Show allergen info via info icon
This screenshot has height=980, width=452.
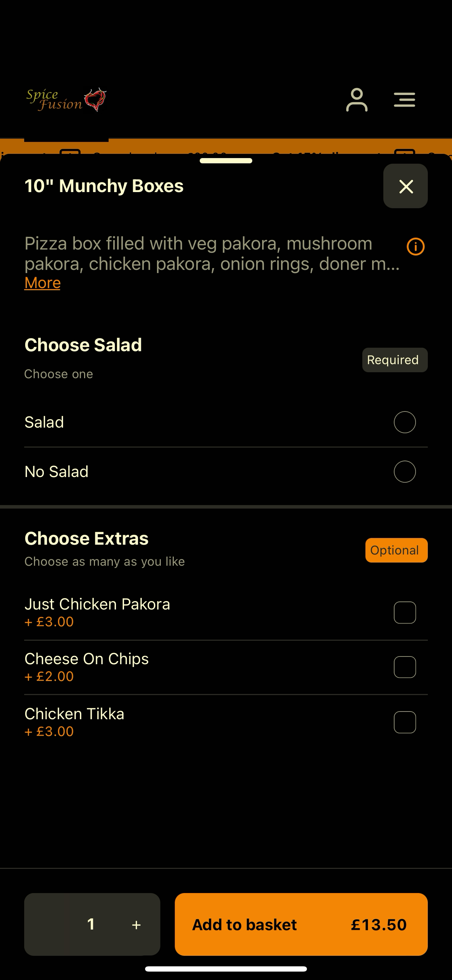416,246
